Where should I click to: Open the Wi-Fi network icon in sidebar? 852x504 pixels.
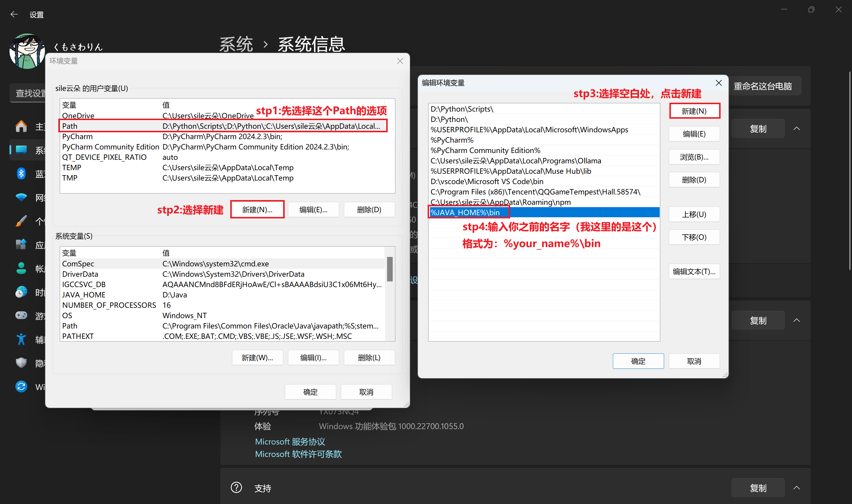click(21, 197)
